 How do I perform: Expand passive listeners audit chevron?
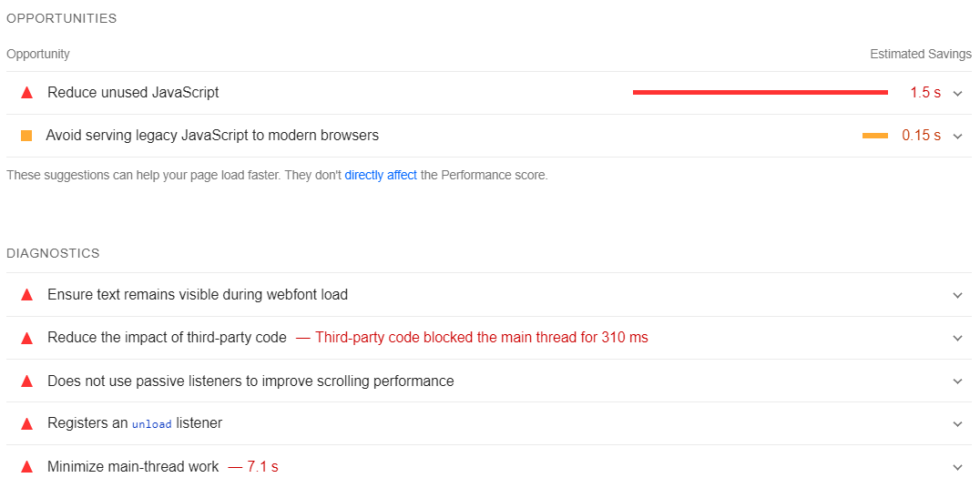[957, 381]
